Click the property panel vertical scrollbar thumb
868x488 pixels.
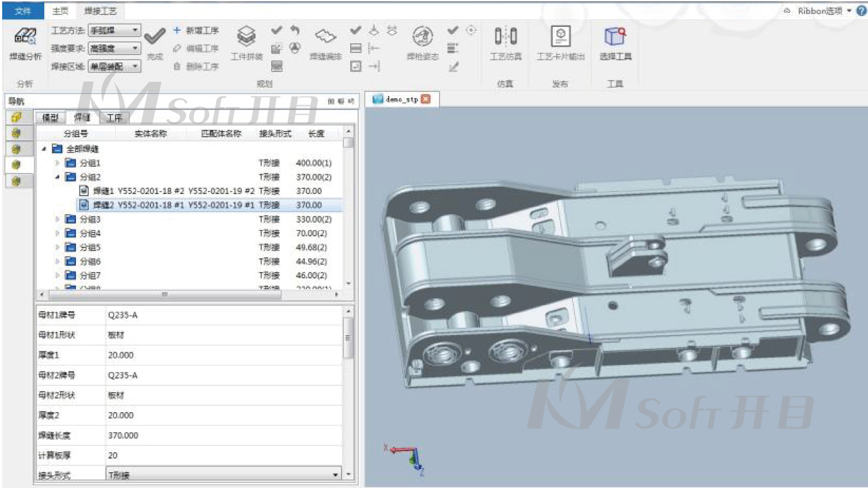click(x=348, y=338)
